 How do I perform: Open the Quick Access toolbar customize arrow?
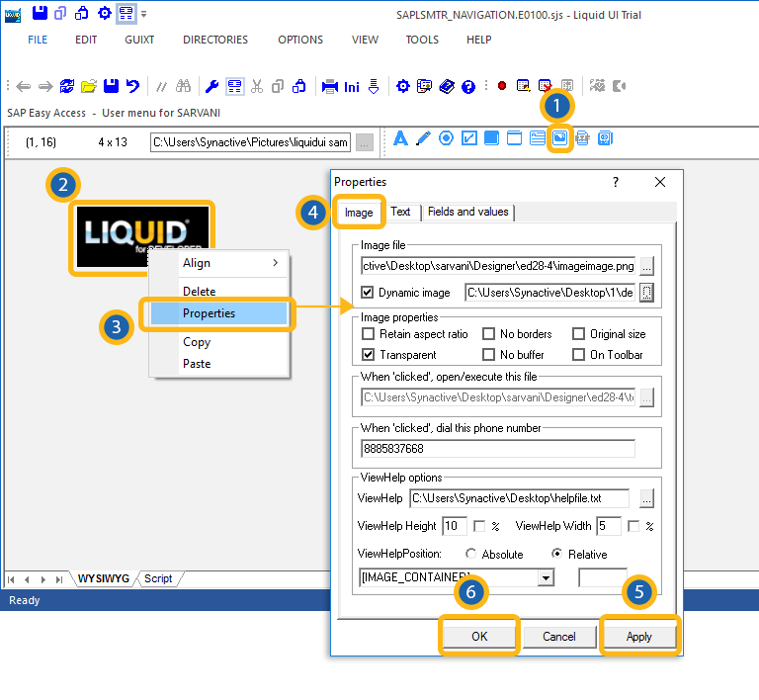(x=144, y=14)
